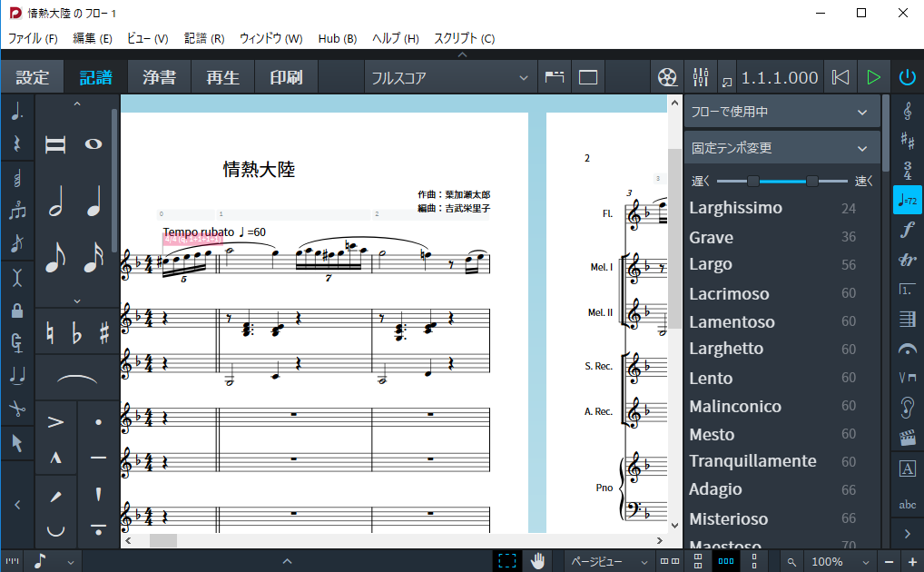Image resolution: width=924 pixels, height=572 pixels.
Task: Choose the quarter note duration
Action: pos(94,202)
